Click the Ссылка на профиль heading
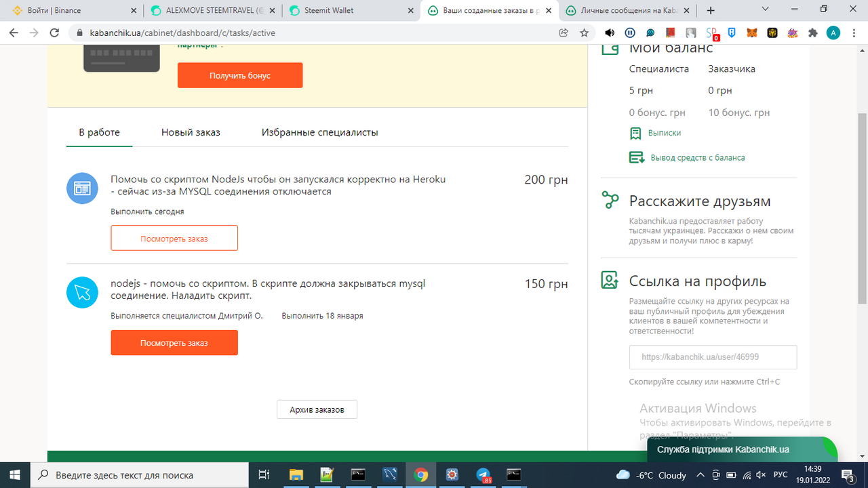The width and height of the screenshot is (868, 488). (698, 281)
